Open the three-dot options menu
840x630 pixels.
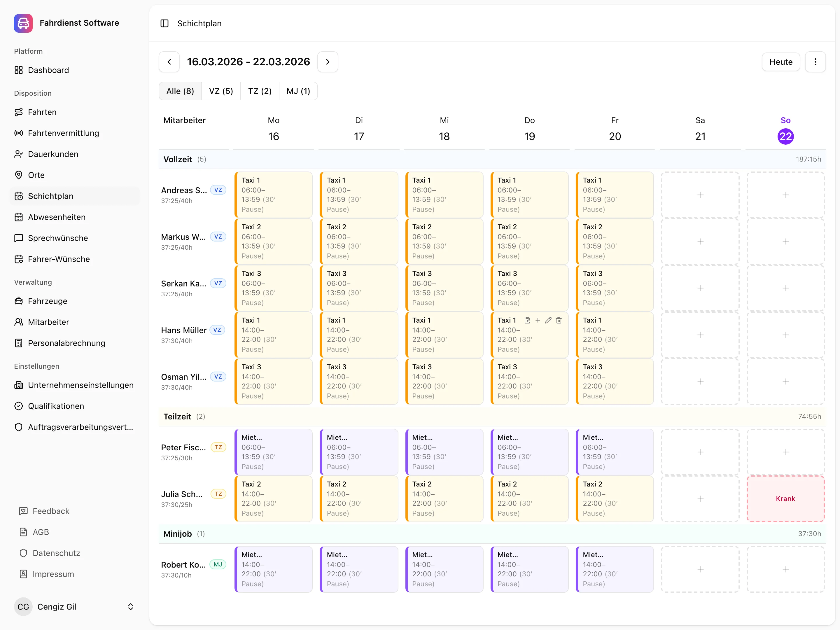[x=815, y=62]
